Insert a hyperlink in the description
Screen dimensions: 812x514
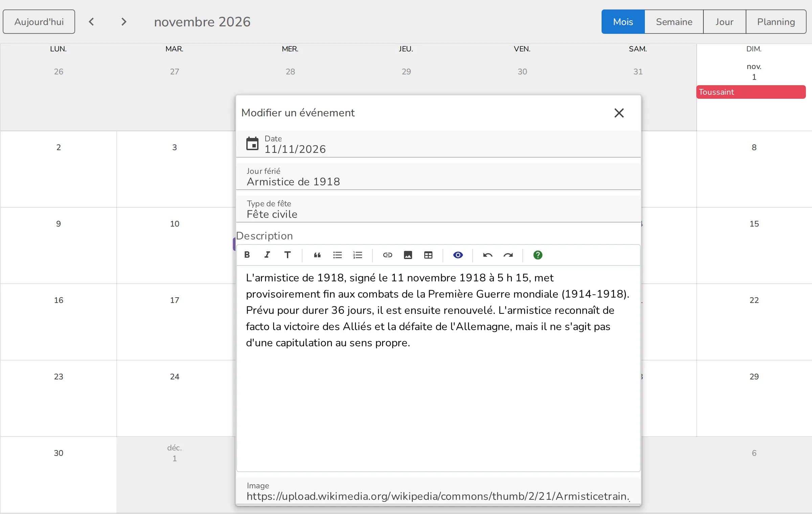(388, 255)
